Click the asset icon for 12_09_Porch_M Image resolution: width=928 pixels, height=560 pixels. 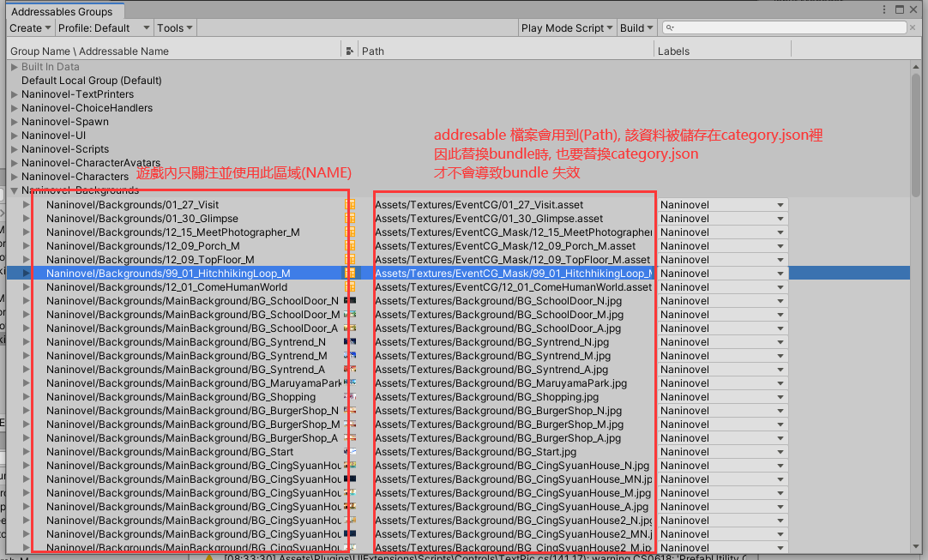pos(349,246)
